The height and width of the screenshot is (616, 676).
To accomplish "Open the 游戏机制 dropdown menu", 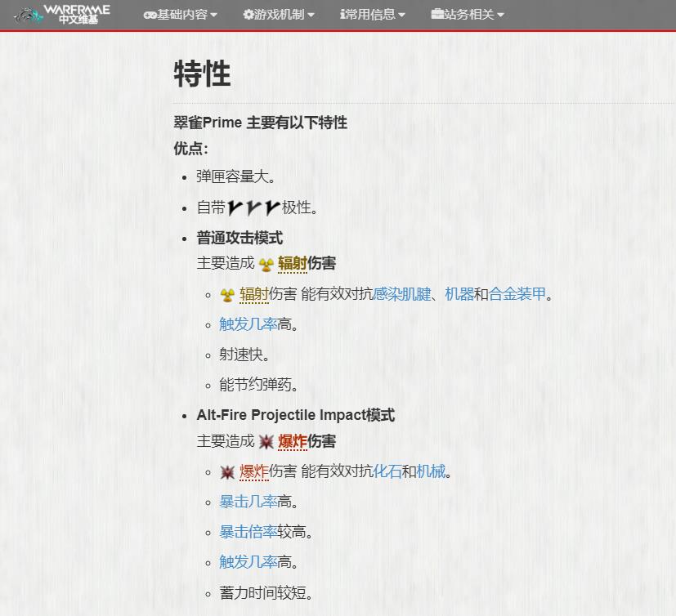I will (279, 15).
